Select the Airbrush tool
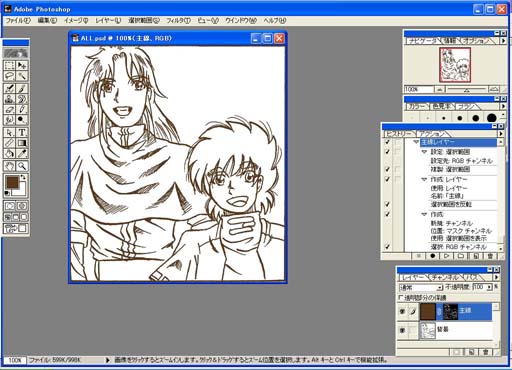Screen dimensions: 512x370 [9, 88]
